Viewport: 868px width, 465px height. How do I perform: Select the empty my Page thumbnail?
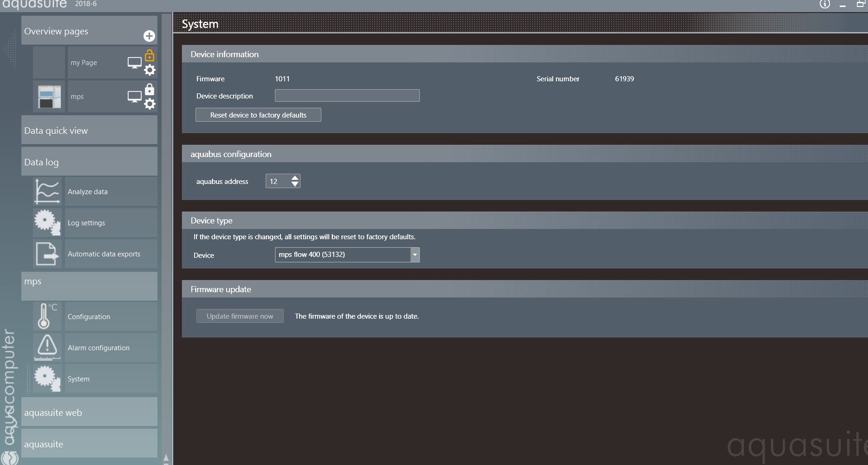[x=49, y=63]
